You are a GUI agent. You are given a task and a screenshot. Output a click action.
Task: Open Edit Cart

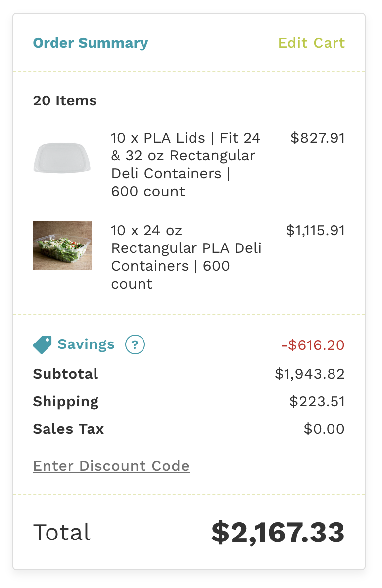pyautogui.click(x=312, y=43)
